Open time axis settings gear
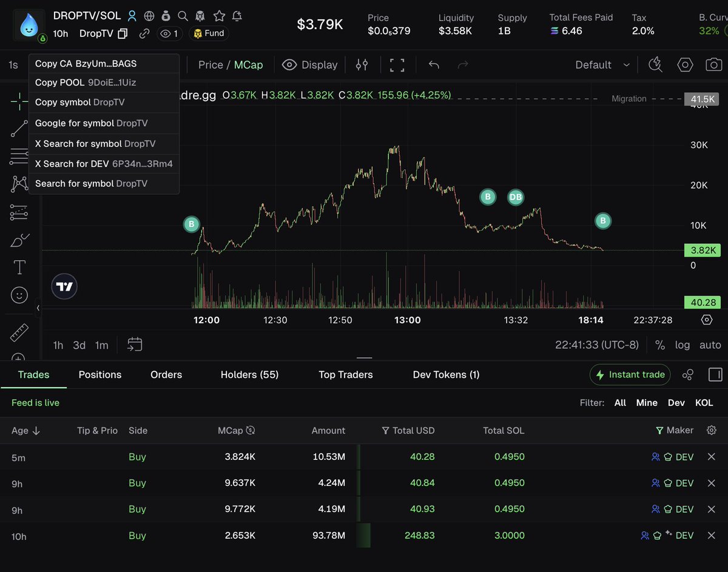728x572 pixels. (707, 320)
